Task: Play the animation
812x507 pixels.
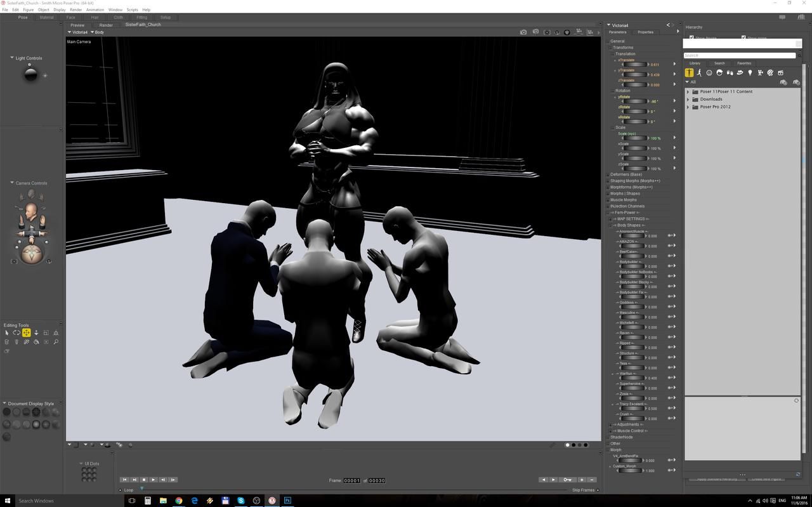Action: pyautogui.click(x=154, y=480)
